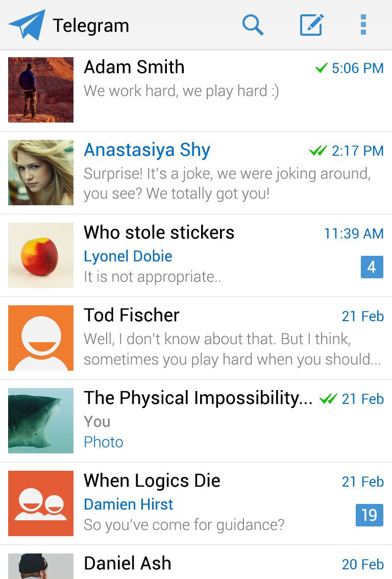Image resolution: width=392 pixels, height=579 pixels.
Task: Tap the shark picture group avatar
Action: (x=41, y=421)
